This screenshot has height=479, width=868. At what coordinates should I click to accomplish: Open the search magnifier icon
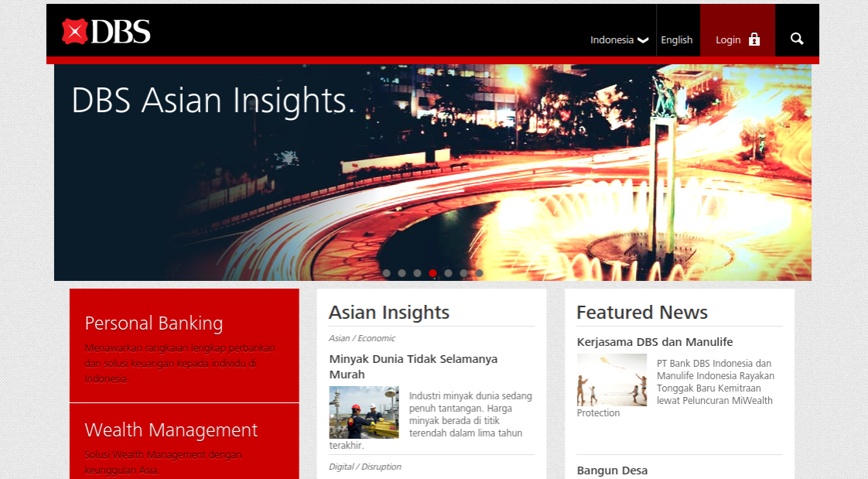[797, 39]
